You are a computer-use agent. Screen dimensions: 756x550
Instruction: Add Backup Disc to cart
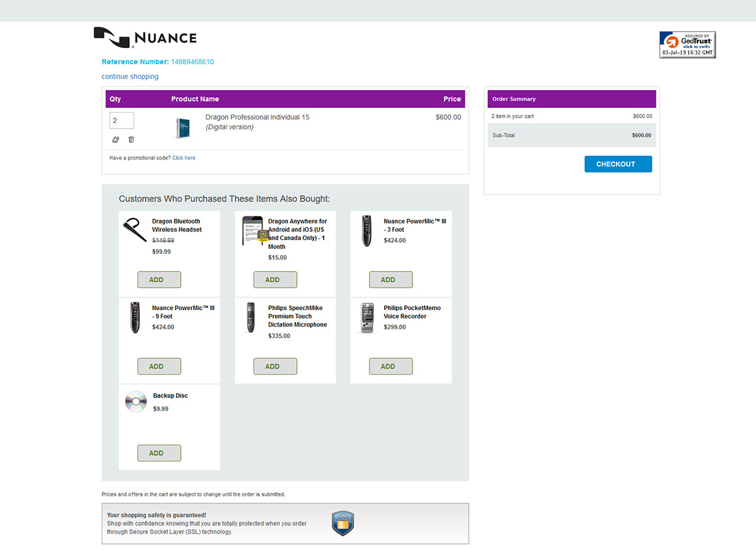click(x=159, y=453)
